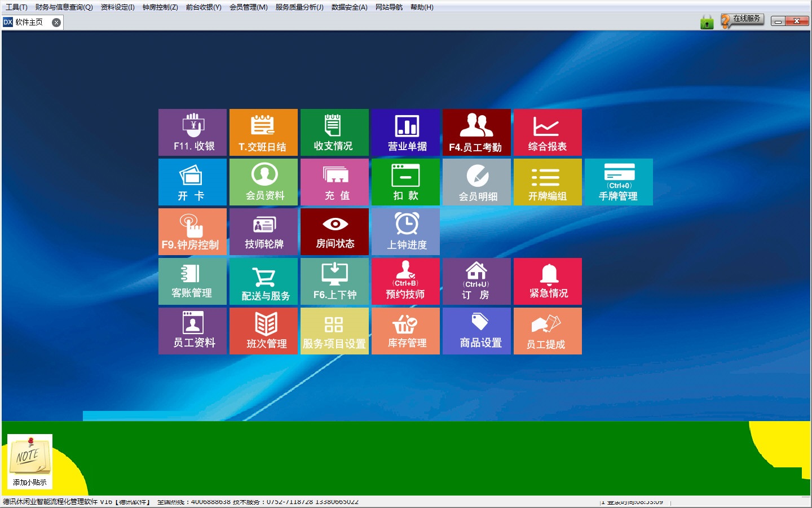Open the 服务质量分析(J) menu
The height and width of the screenshot is (508, 812).
(x=299, y=7)
